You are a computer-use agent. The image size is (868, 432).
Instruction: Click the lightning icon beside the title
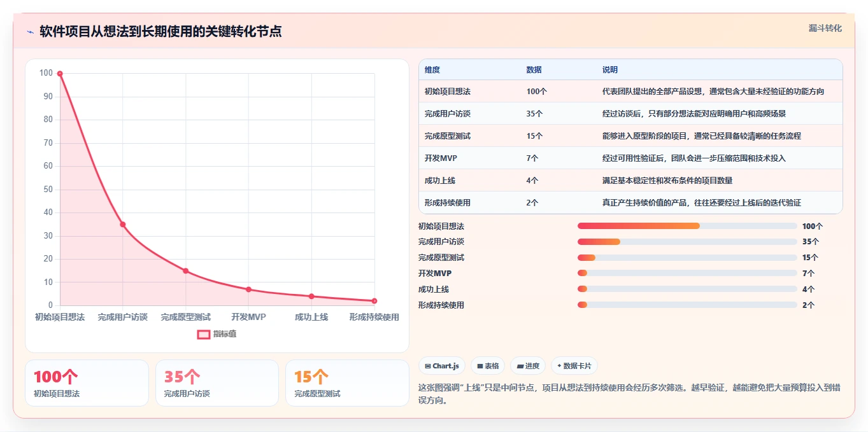[30, 32]
